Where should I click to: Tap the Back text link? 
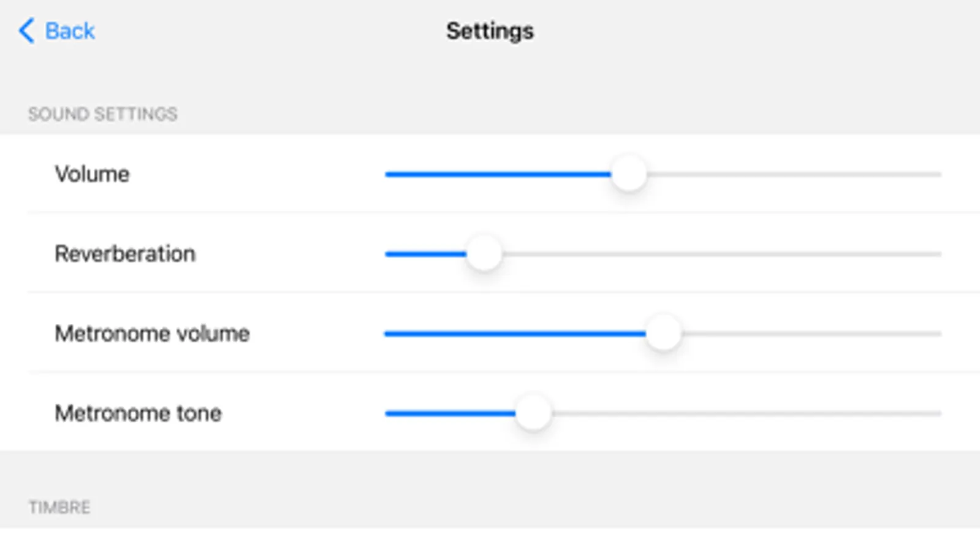pyautogui.click(x=70, y=31)
